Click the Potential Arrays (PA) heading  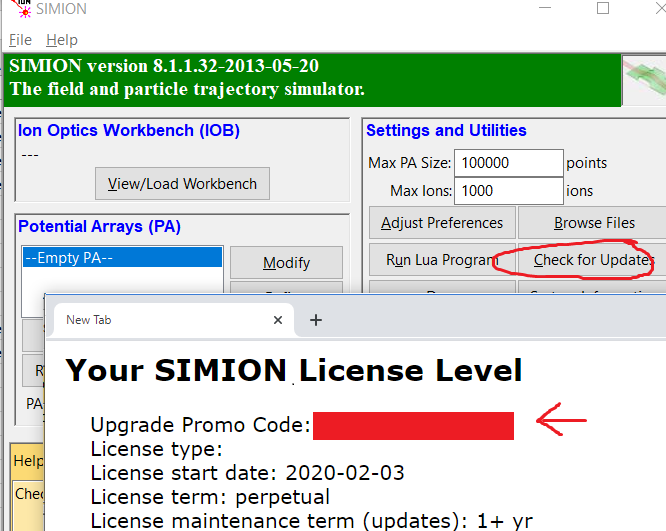tap(99, 226)
